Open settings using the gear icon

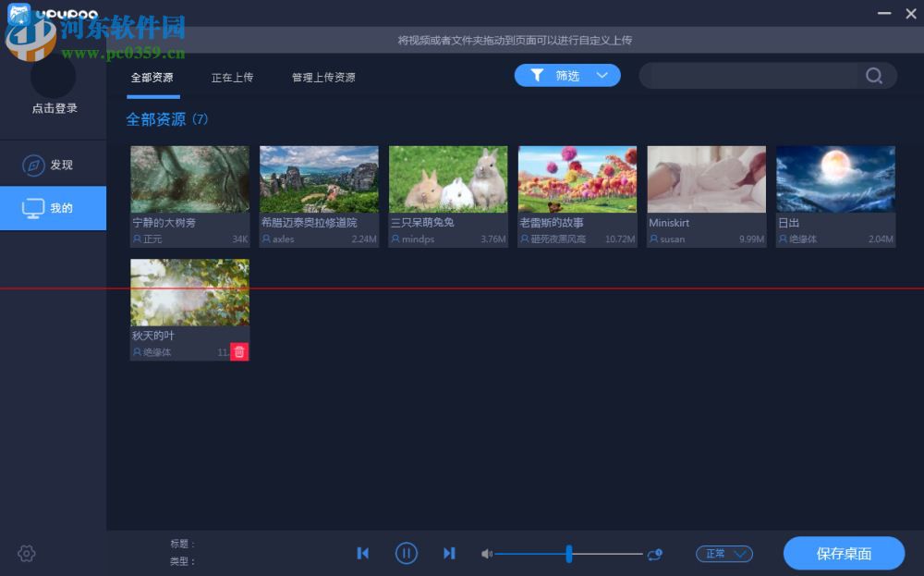pyautogui.click(x=26, y=553)
